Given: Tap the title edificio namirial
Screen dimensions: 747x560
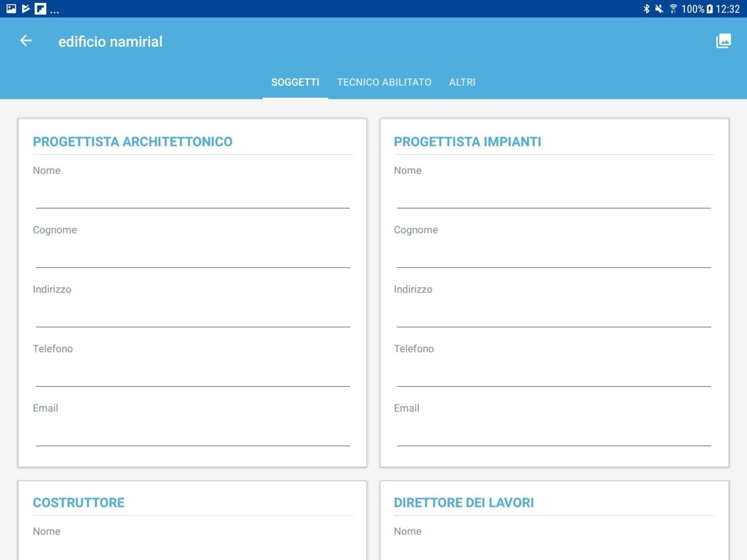Looking at the screenshot, I should [x=110, y=41].
